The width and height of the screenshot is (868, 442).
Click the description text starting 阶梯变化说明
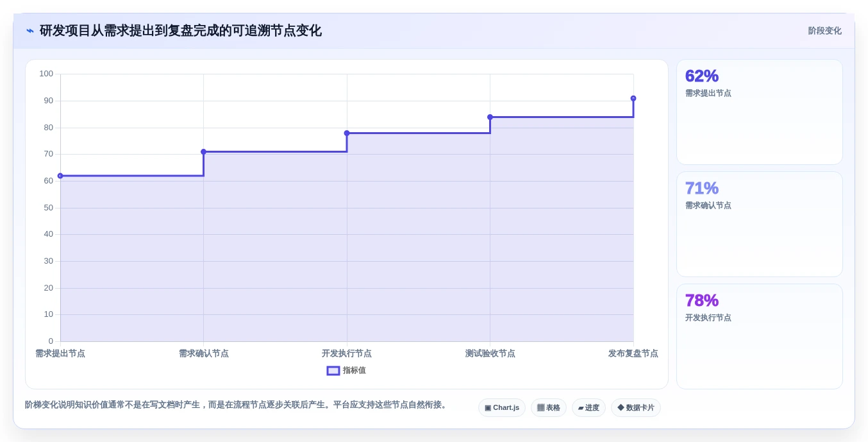(237, 405)
